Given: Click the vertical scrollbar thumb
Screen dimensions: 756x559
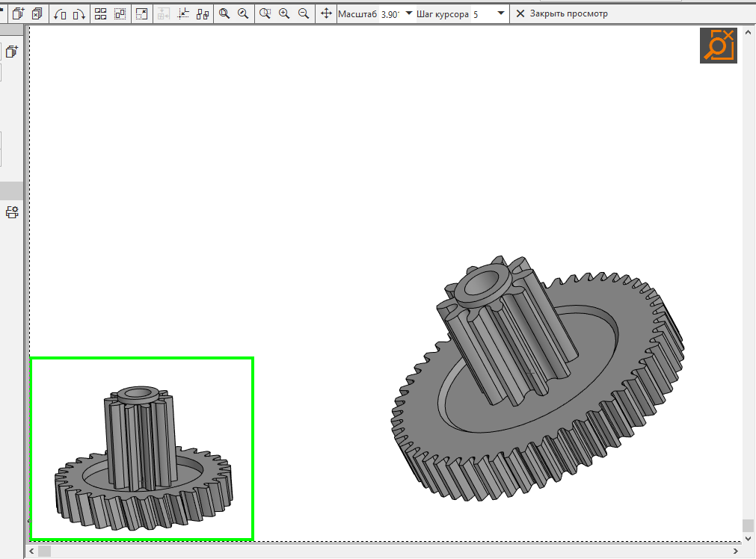Looking at the screenshot, I should 748,525.
